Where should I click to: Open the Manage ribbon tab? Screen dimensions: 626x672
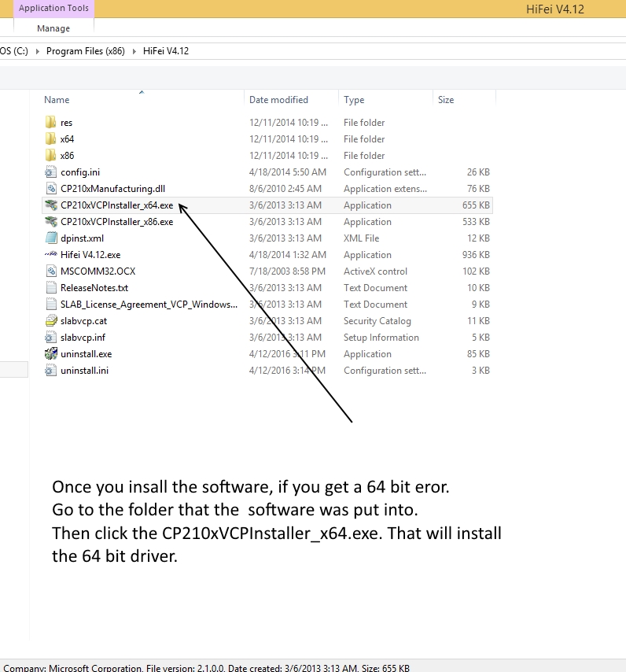[x=53, y=28]
